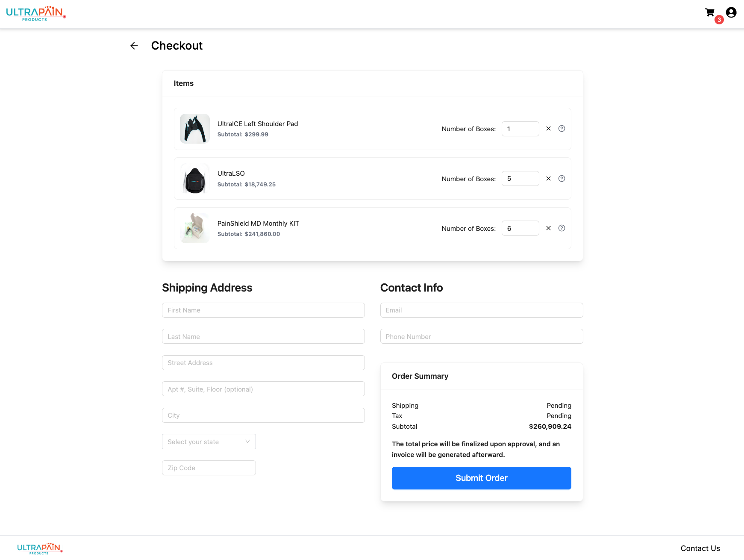744x560 pixels.
Task: Click the PainShield MD Monthly KIT thumbnail
Action: tap(195, 228)
